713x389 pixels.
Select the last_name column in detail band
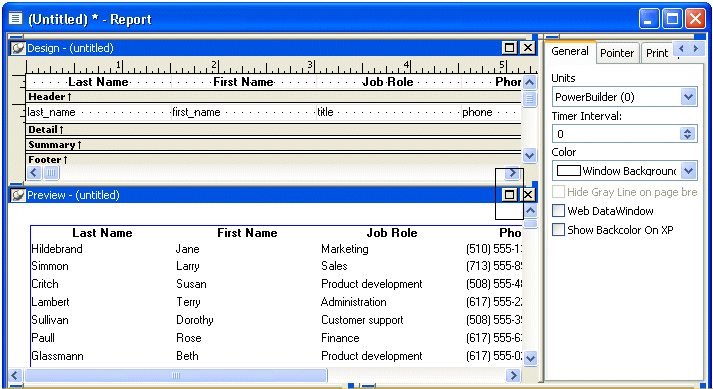tap(98, 112)
